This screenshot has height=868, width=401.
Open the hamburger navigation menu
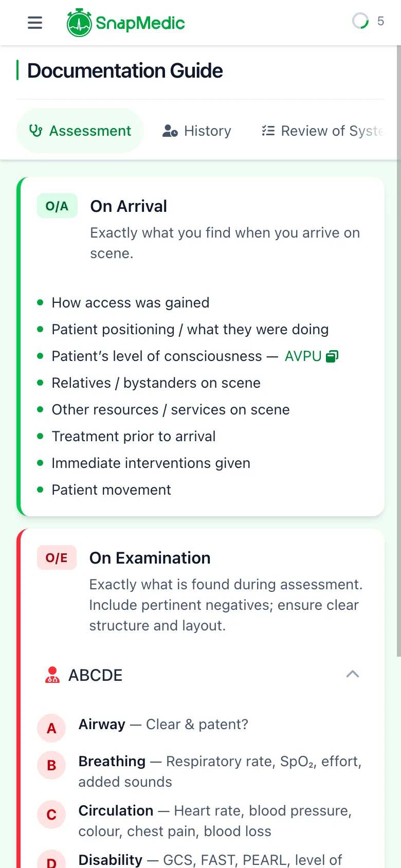click(35, 23)
